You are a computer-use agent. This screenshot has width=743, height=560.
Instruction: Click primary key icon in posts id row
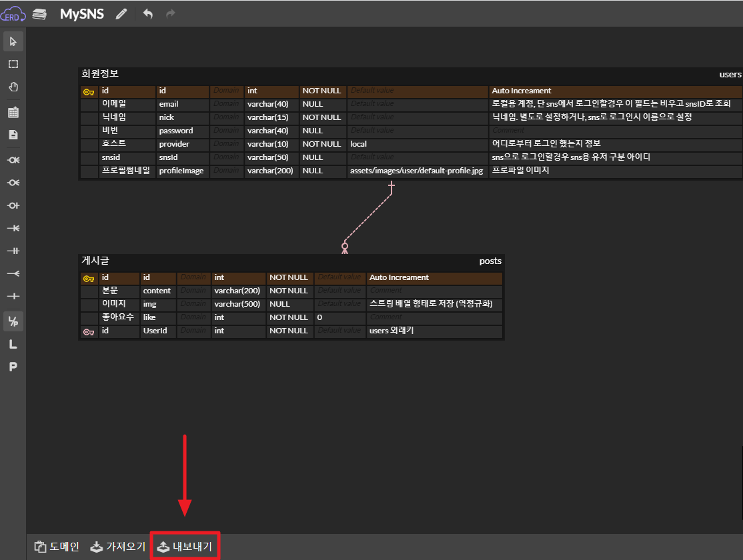tap(89, 279)
